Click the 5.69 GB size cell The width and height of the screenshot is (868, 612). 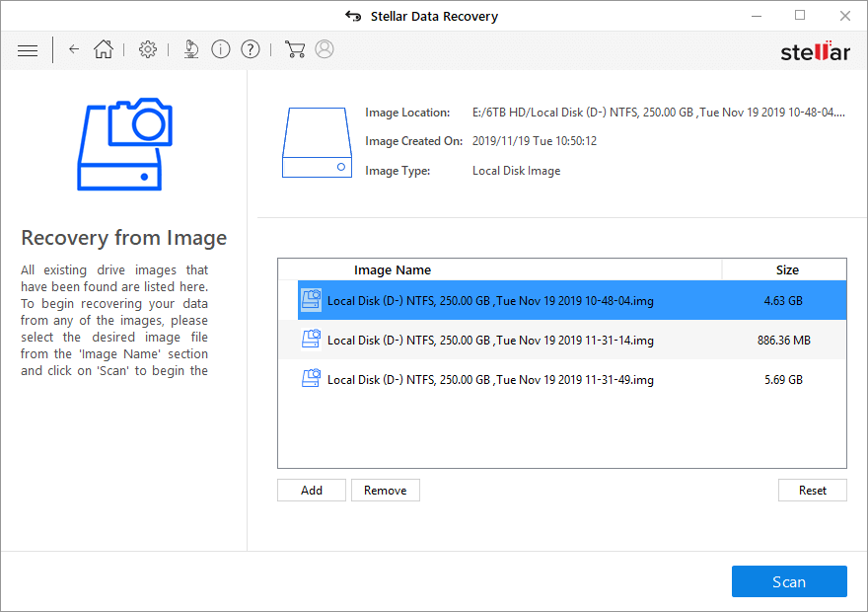(x=783, y=379)
